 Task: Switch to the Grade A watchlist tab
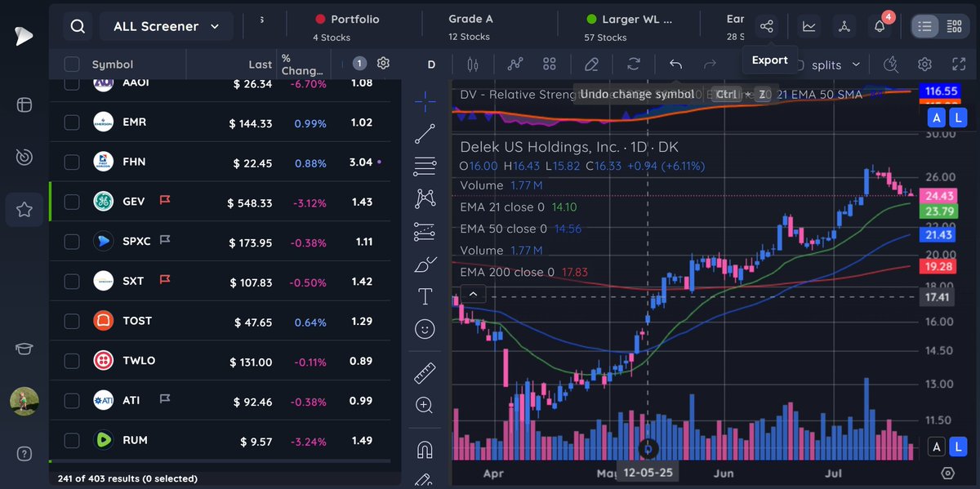click(x=471, y=26)
